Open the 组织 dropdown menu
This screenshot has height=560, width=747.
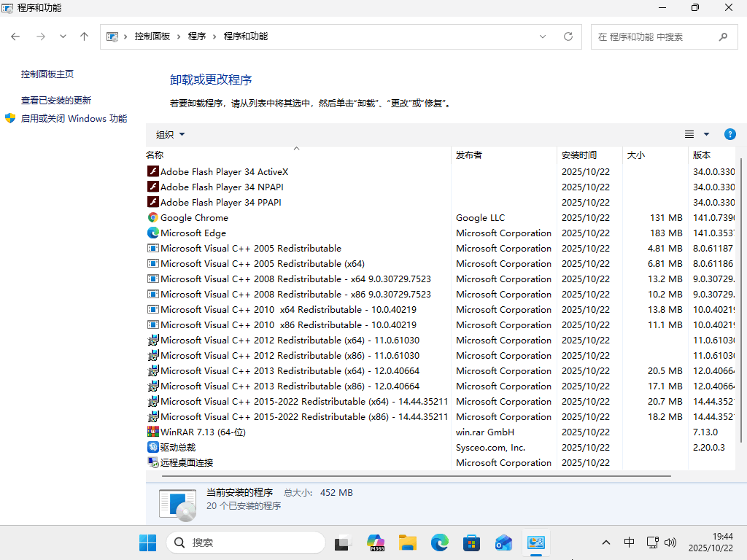pyautogui.click(x=169, y=134)
